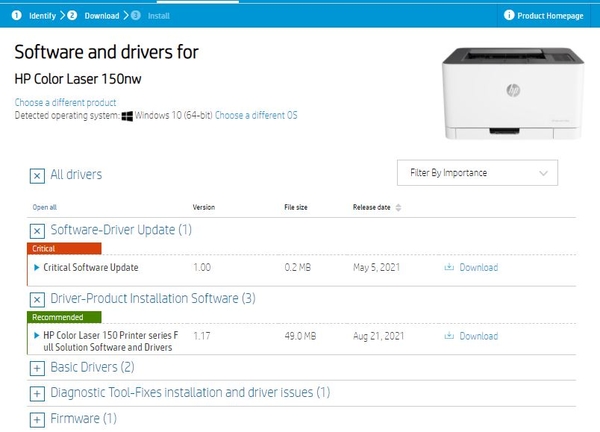This screenshot has width=600, height=432.
Task: Click Choose a different product link
Action: (x=65, y=103)
